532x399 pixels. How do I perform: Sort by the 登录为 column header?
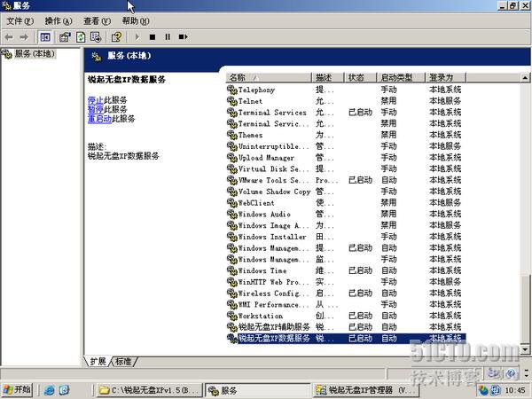point(445,77)
